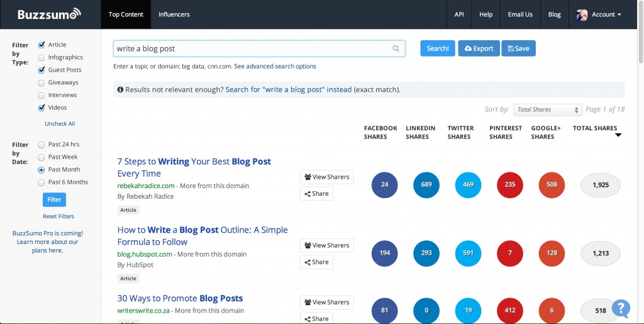644x324 pixels.
Task: Click the Reset Filters link
Action: [58, 216]
